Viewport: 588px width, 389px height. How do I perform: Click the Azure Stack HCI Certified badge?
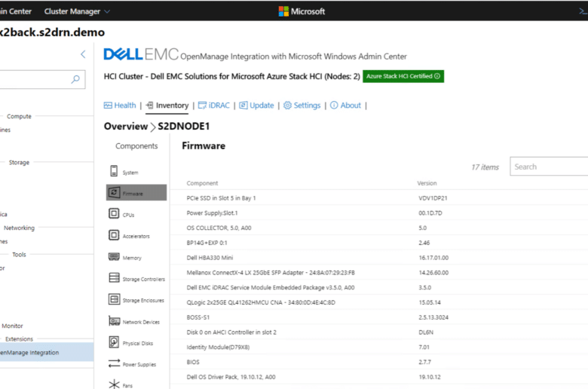(403, 76)
